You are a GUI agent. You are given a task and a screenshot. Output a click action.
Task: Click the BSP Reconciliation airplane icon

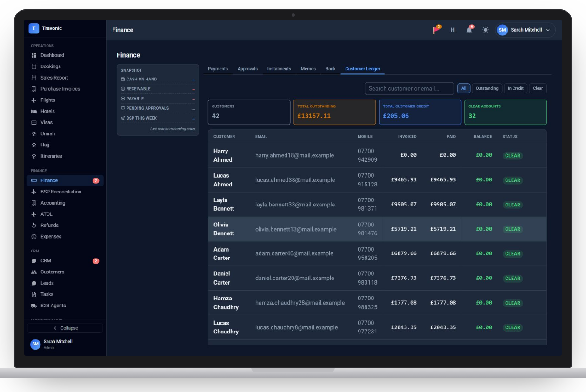[34, 192]
